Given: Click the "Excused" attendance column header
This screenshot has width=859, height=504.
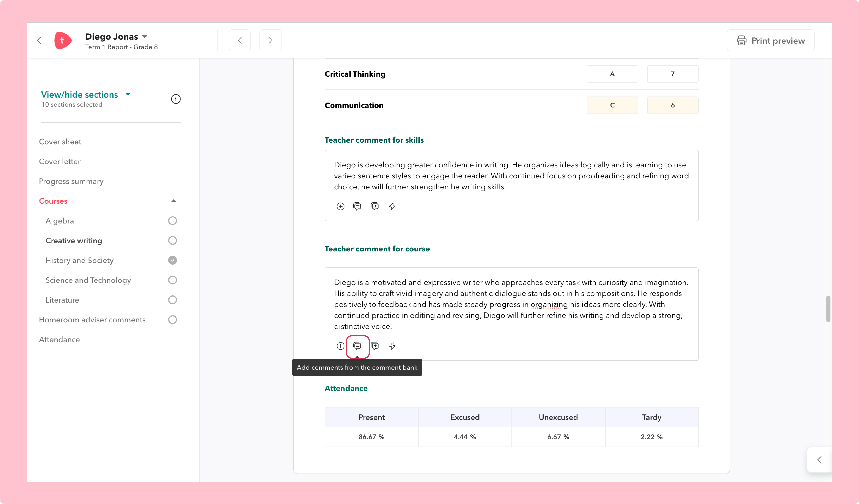Looking at the screenshot, I should [465, 417].
